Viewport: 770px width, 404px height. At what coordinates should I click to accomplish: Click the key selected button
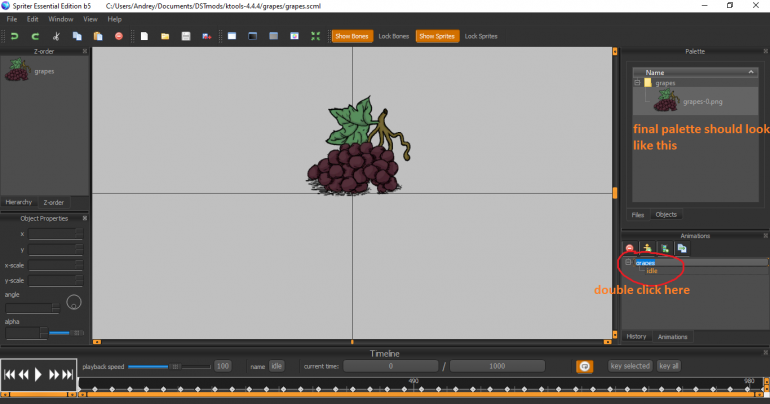[629, 366]
